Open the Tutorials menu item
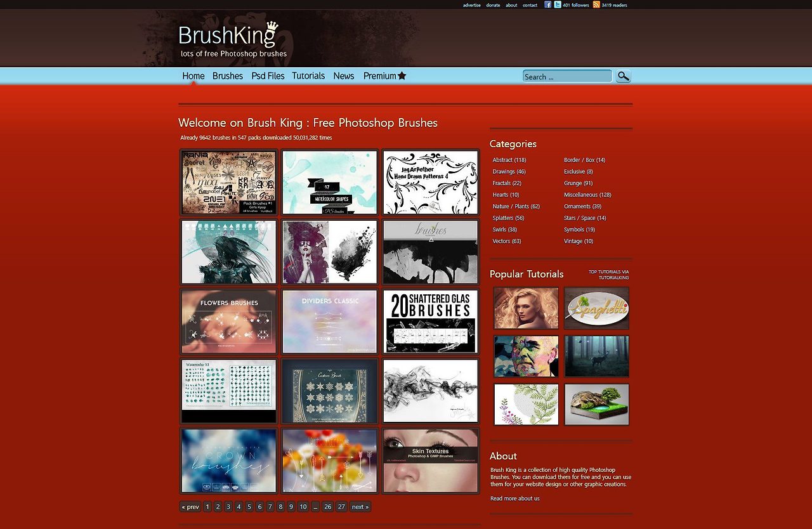This screenshot has height=529, width=812. [x=308, y=76]
